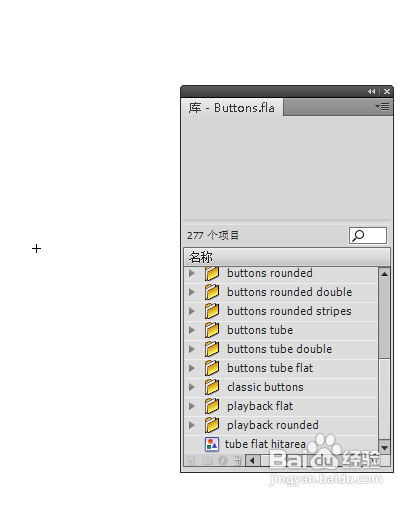Viewport: 413px width, 507px height.
Task: Expand the buttons rounded folder
Action: pyautogui.click(x=192, y=273)
